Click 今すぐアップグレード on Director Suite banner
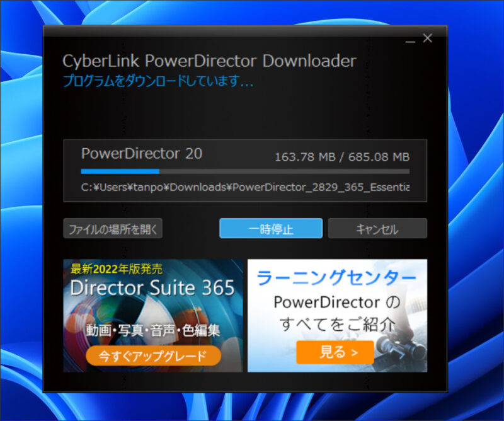The width and height of the screenshot is (504, 421). [x=153, y=355]
